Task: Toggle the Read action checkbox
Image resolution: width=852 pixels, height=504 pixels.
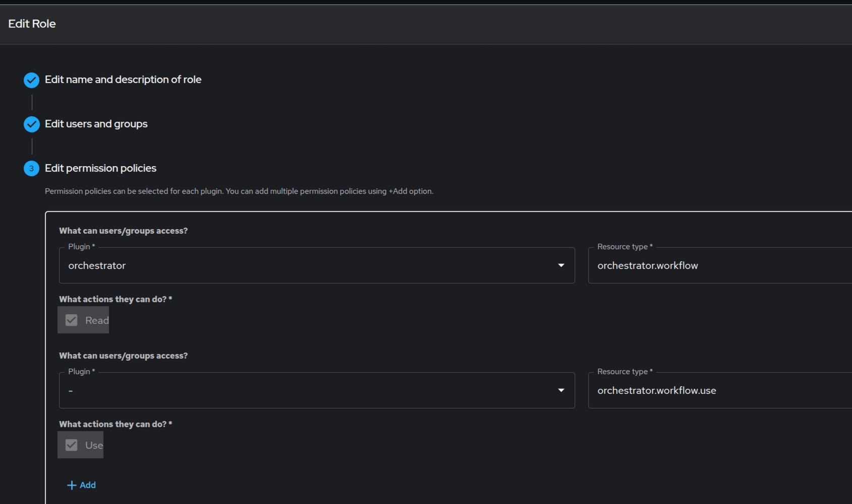Action: point(72,320)
